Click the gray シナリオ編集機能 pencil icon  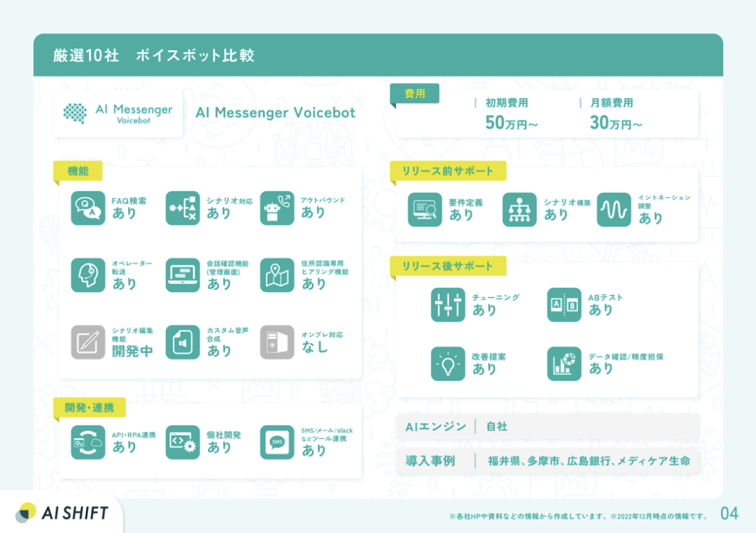point(88,342)
